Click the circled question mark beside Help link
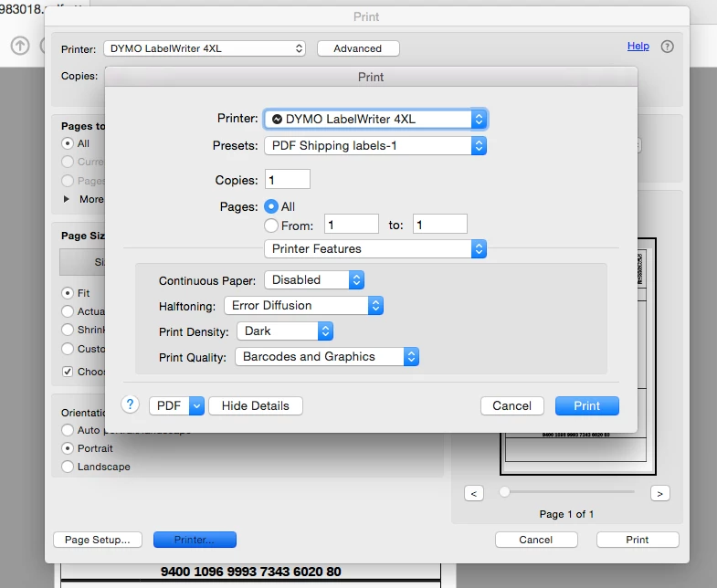717x588 pixels. [x=667, y=47]
